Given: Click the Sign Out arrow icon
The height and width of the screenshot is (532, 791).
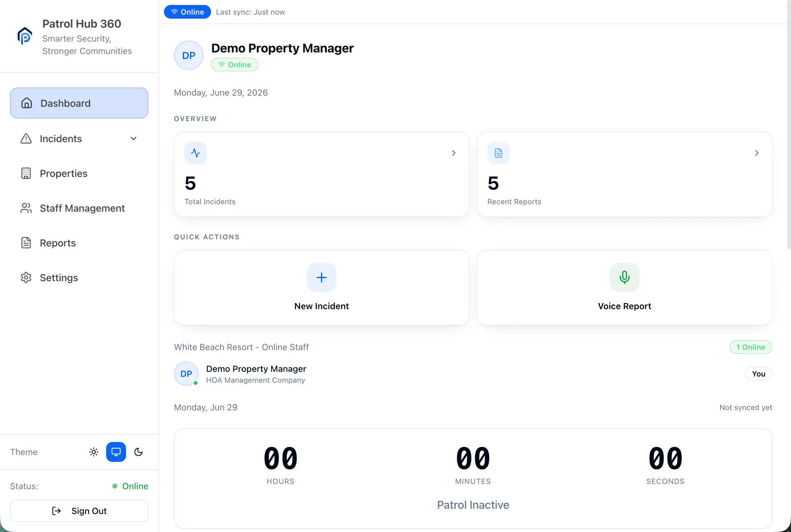Looking at the screenshot, I should (x=56, y=511).
